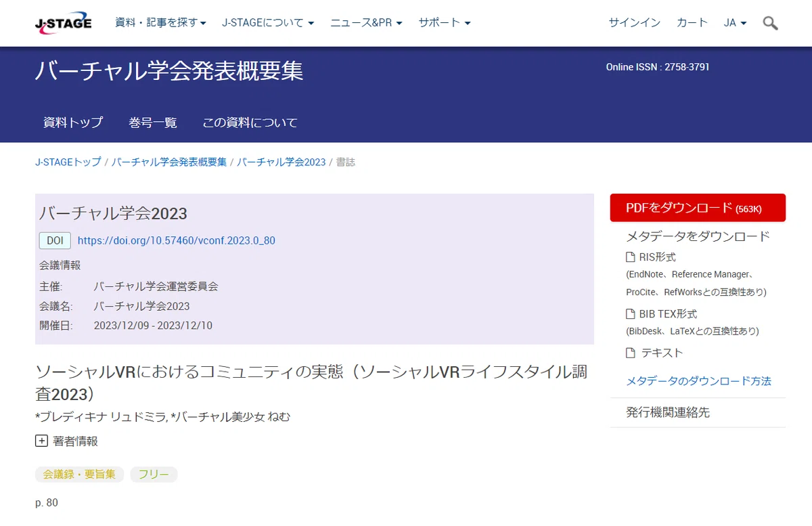Click バーチャル学会2023 breadcrumb link
This screenshot has width=812, height=526.
point(281,162)
